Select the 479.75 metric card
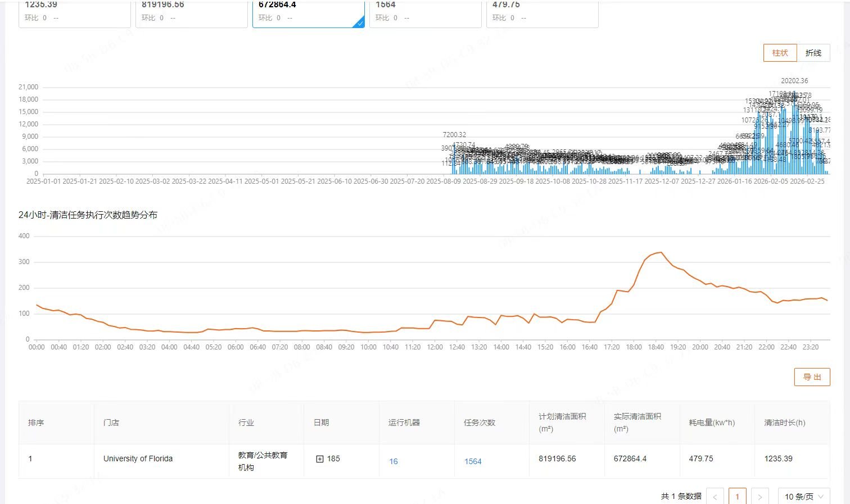The width and height of the screenshot is (850, 504). (542, 12)
